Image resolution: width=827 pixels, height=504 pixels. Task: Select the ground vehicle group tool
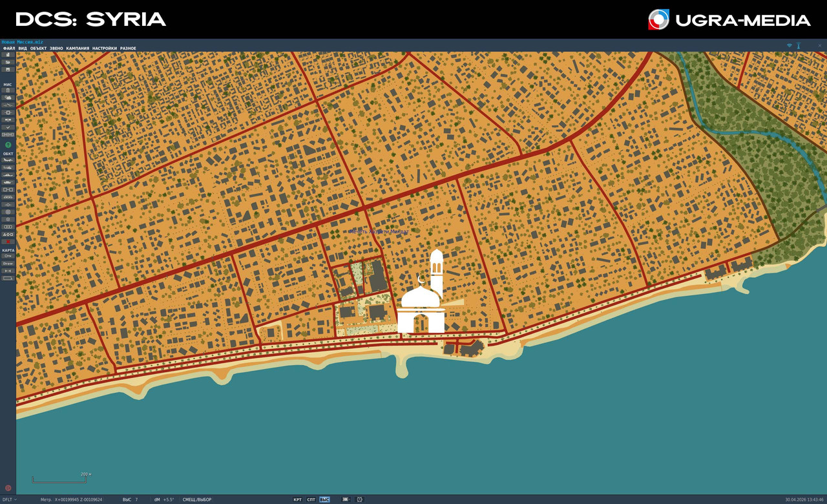(8, 182)
